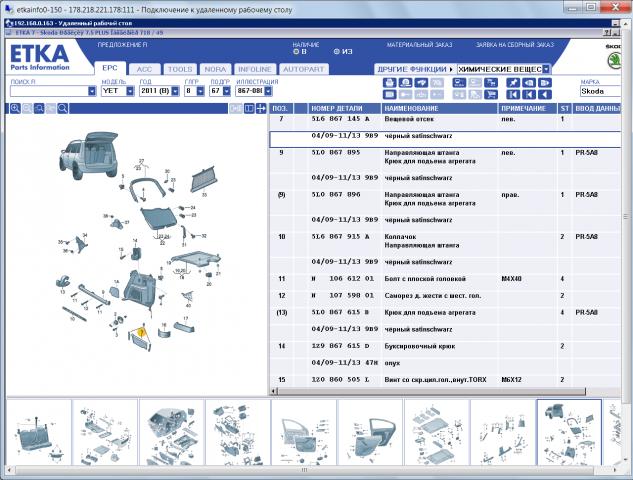Switch to the ACC tab
Screen dimensions: 633x480
point(144,69)
